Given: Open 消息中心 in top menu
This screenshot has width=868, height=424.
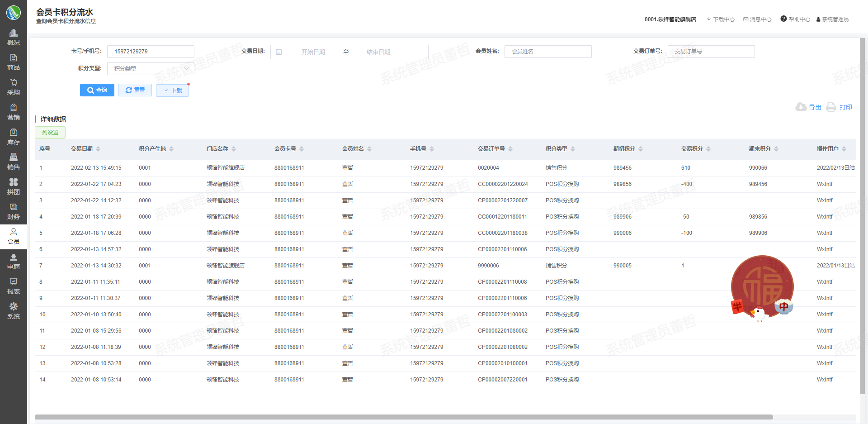Looking at the screenshot, I should pos(757,19).
